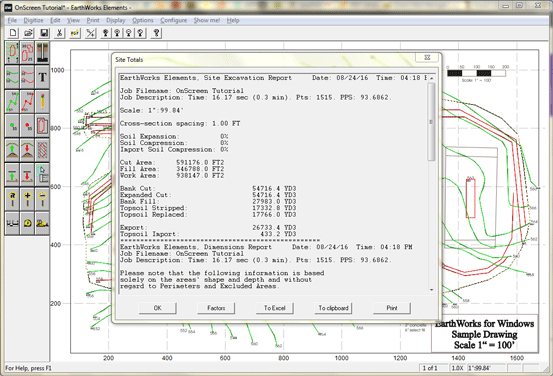Click the cross-section profile tool
553x376 pixels.
pyautogui.click(x=12, y=223)
